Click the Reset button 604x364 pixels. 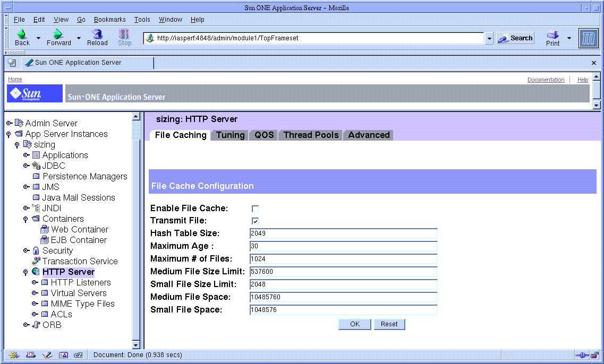pyautogui.click(x=389, y=324)
